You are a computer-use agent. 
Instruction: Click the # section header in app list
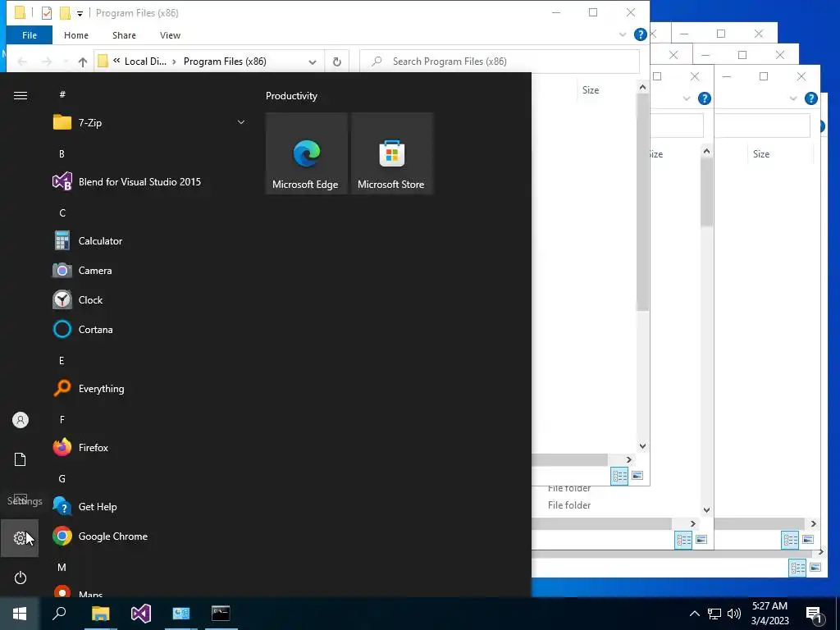[62, 94]
